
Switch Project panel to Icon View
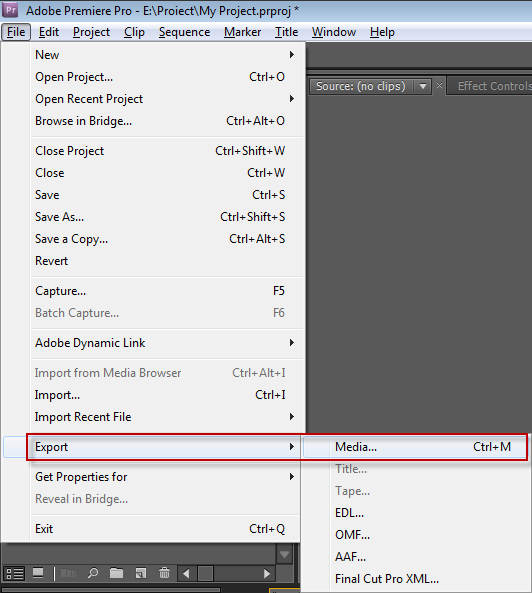pos(38,574)
